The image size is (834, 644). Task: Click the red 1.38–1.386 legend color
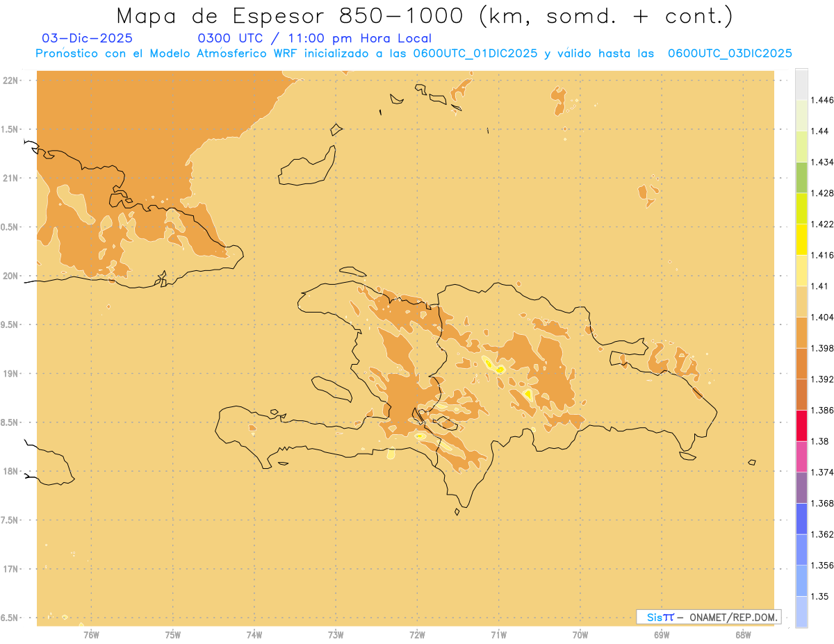[x=801, y=425]
